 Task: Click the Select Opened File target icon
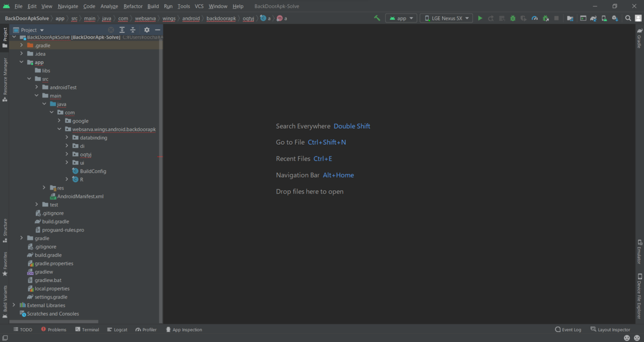coord(111,30)
